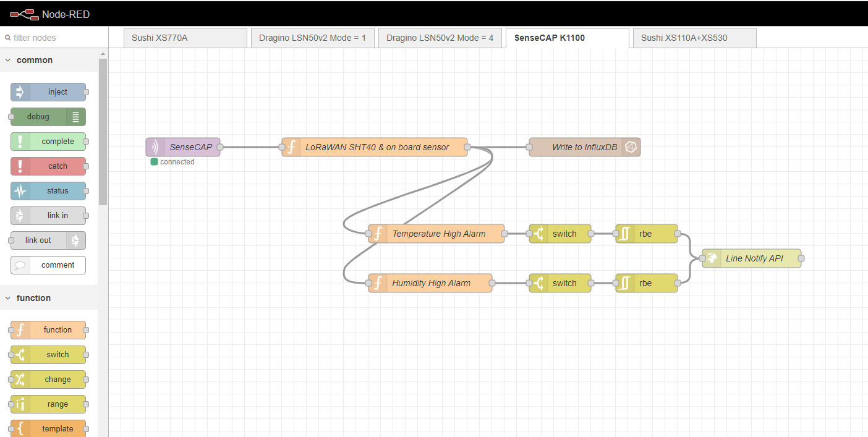The height and width of the screenshot is (437, 868).
Task: Click the rbe icon in Humidity alarm row
Action: click(625, 283)
